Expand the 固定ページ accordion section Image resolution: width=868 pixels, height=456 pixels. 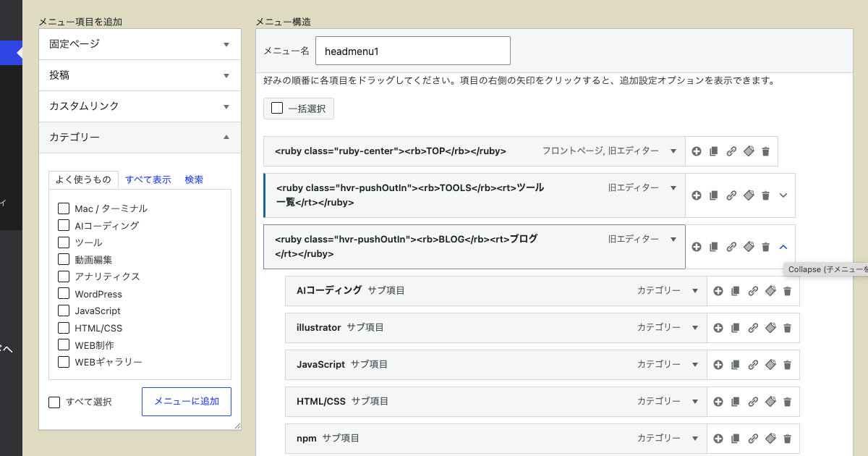[x=140, y=44]
